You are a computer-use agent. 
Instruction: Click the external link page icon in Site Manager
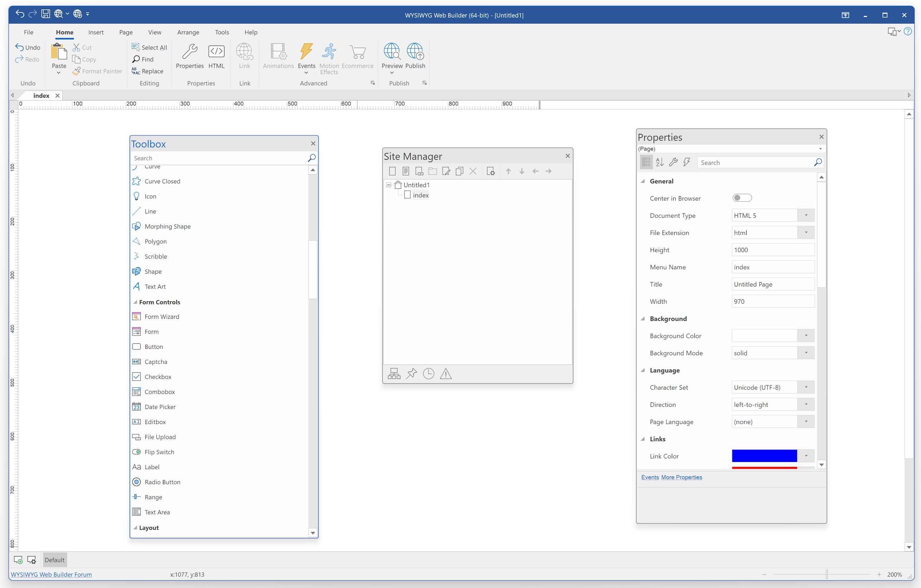(x=419, y=172)
